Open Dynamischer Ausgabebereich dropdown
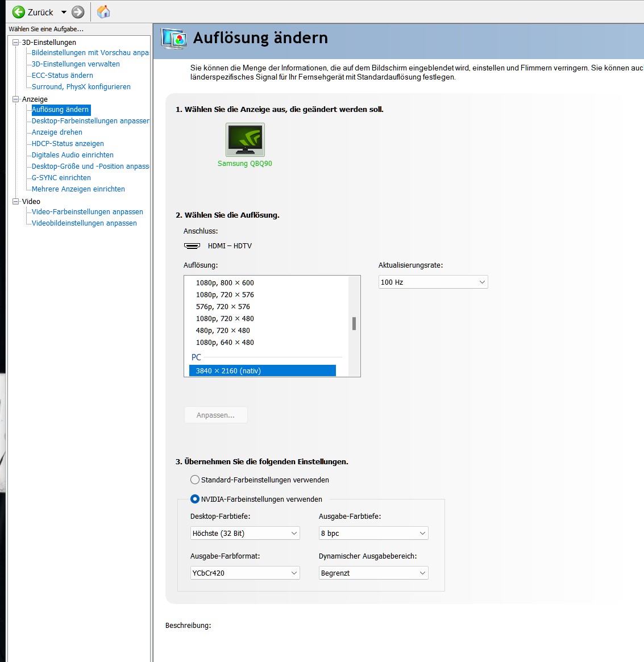The height and width of the screenshot is (662, 644). pyautogui.click(x=373, y=573)
